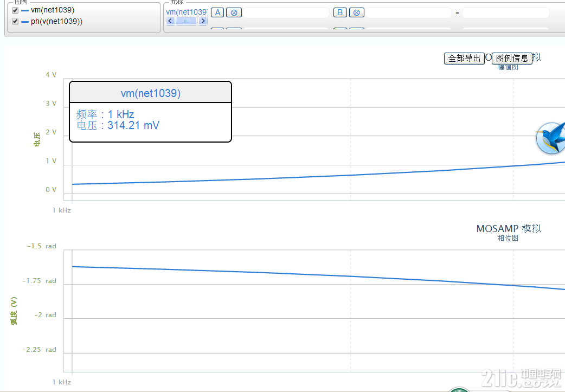Click the -2.25 rad axis label

coord(39,350)
